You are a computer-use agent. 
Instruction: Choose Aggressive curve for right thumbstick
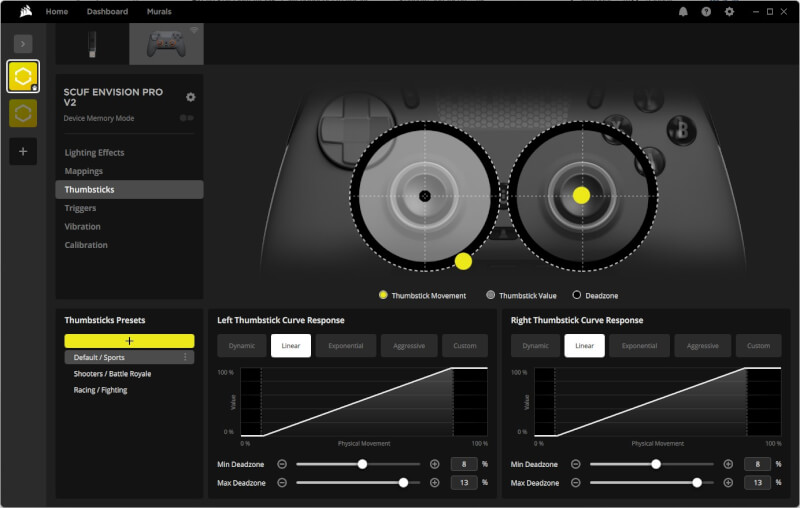tap(703, 346)
